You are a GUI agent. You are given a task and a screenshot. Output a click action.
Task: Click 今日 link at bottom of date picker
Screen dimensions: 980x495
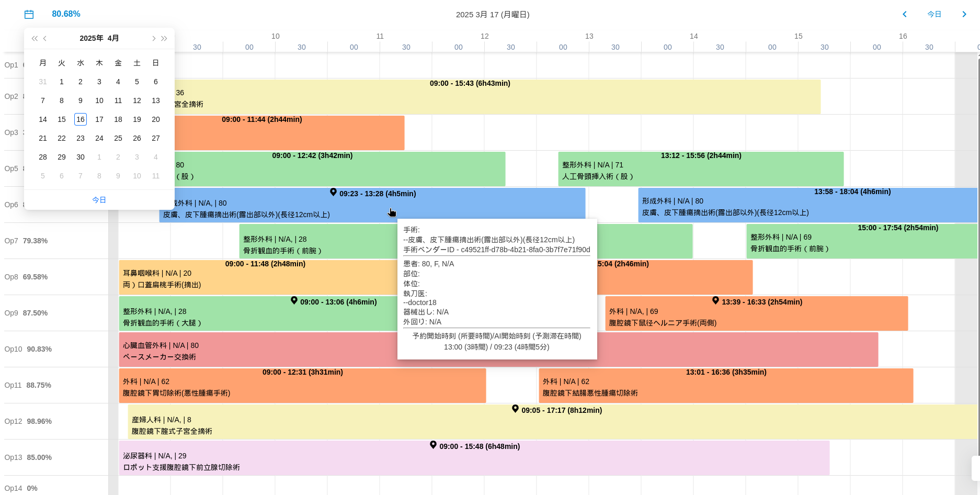(99, 200)
